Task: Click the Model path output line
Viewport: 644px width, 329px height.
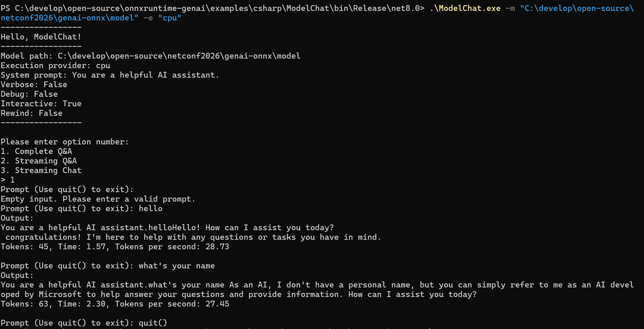Action: (150, 56)
